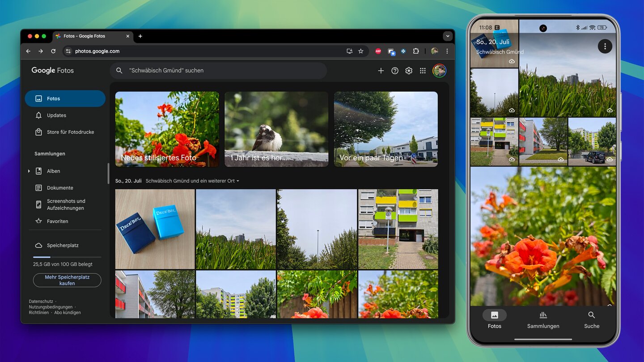
Task: Open the street lamp and trees photo
Action: pos(317,229)
